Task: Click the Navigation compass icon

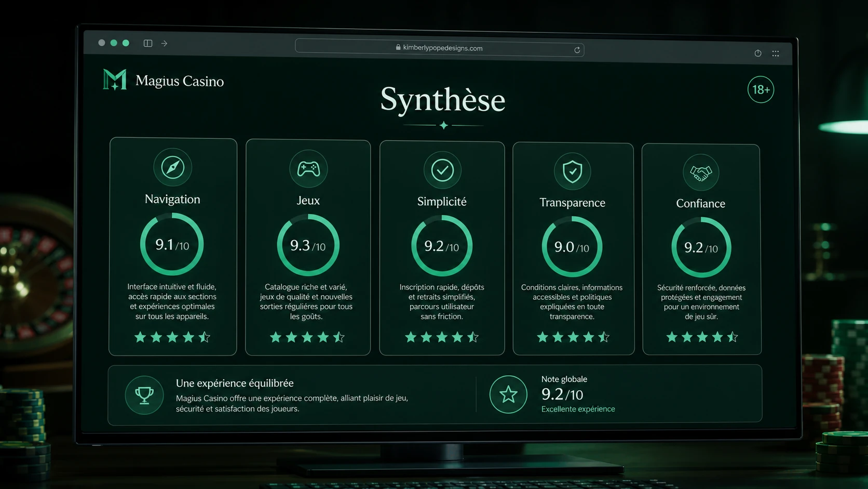Action: [173, 167]
